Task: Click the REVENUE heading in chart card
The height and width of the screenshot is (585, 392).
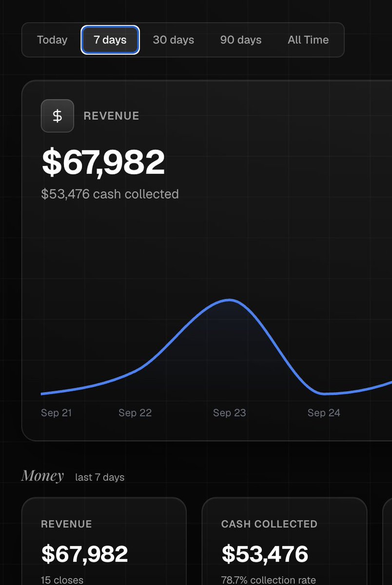Action: point(112,116)
